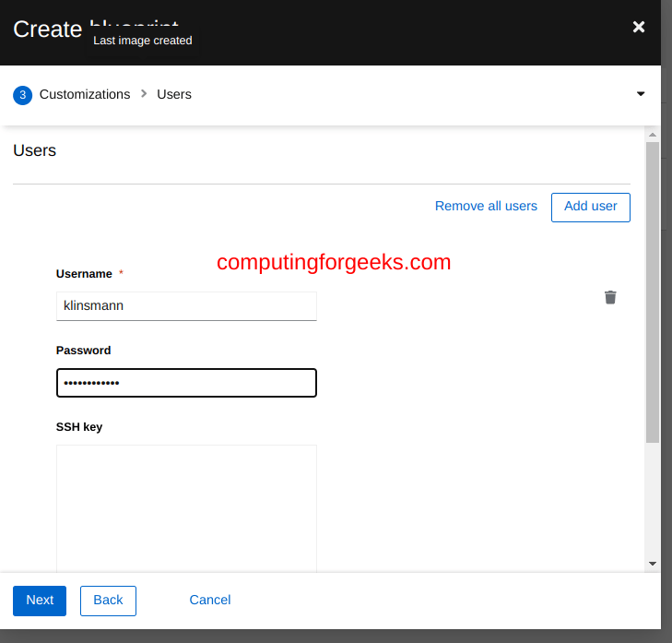Screen dimensions: 672x643
Task: Proceed with the Next button
Action: [x=40, y=601]
